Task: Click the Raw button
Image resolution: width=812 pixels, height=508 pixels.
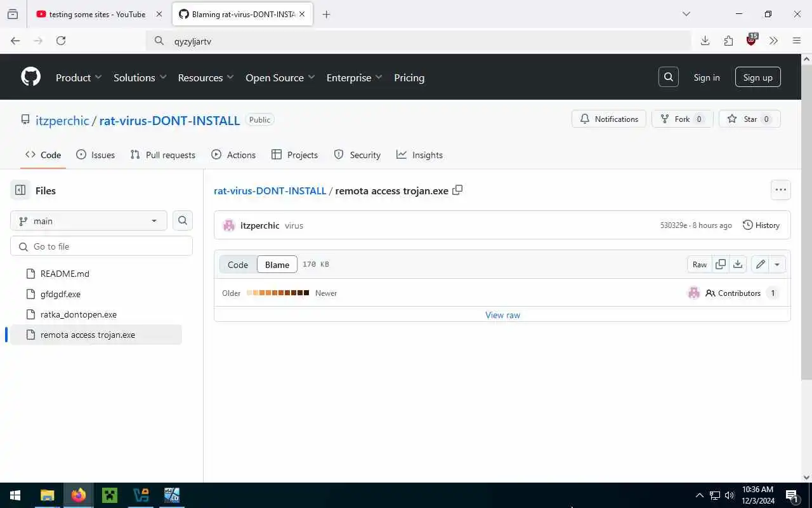Action: coord(700,264)
